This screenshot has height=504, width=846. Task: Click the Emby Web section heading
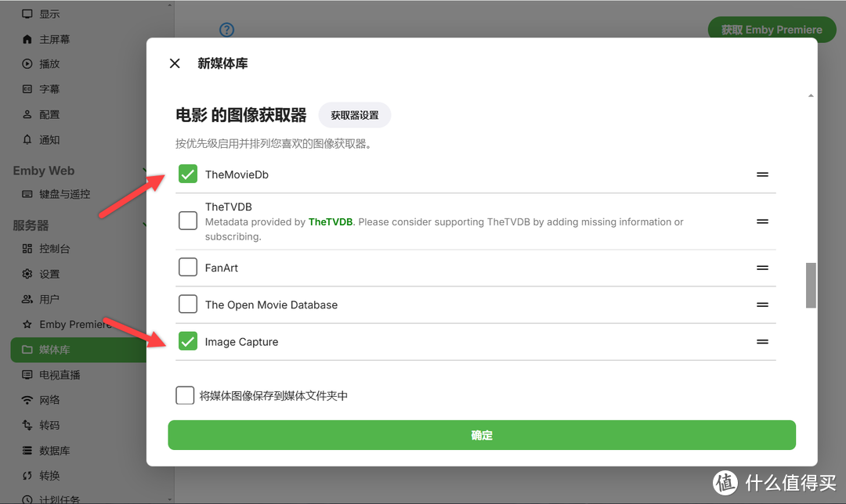click(44, 171)
